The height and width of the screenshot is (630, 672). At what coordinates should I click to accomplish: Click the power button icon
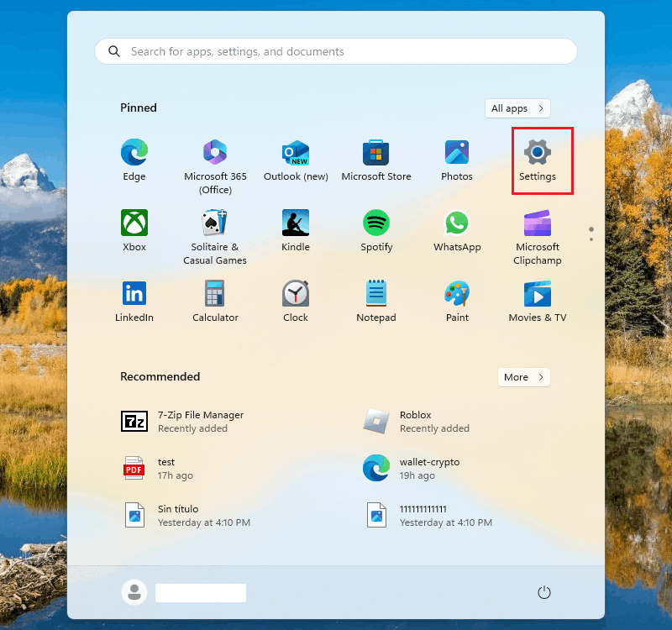(x=543, y=592)
